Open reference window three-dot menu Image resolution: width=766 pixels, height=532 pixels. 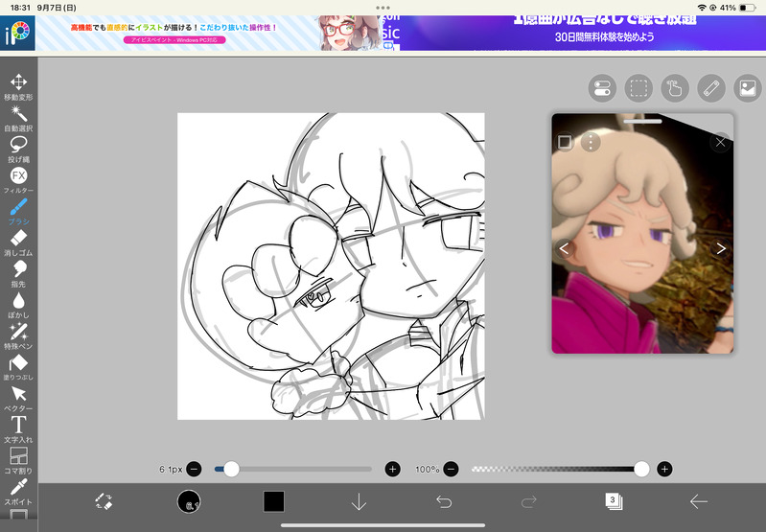pyautogui.click(x=591, y=142)
